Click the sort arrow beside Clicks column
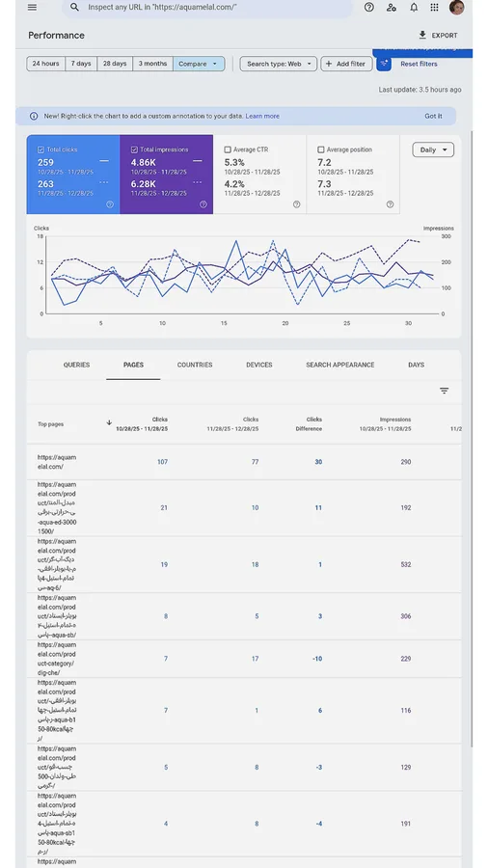The image size is (488, 868). point(109,422)
